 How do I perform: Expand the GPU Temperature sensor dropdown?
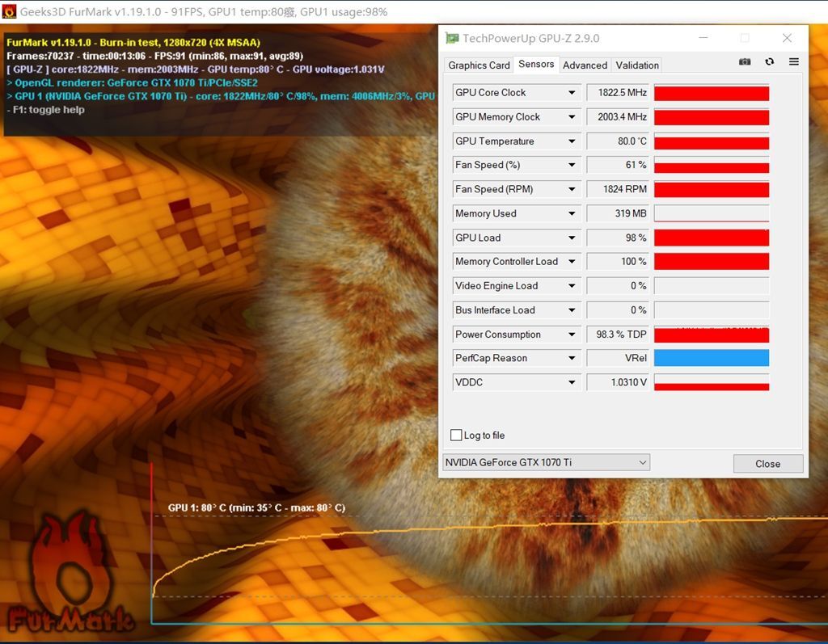point(572,141)
